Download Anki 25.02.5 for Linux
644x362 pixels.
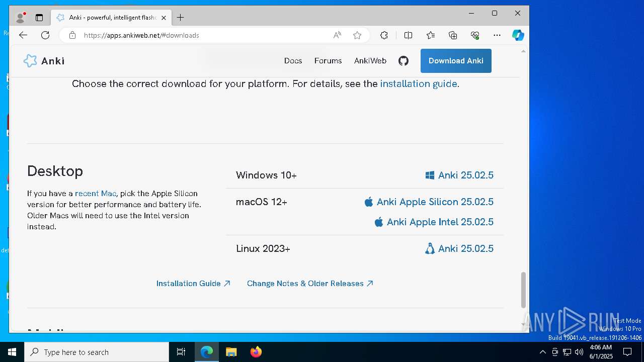pos(459,248)
